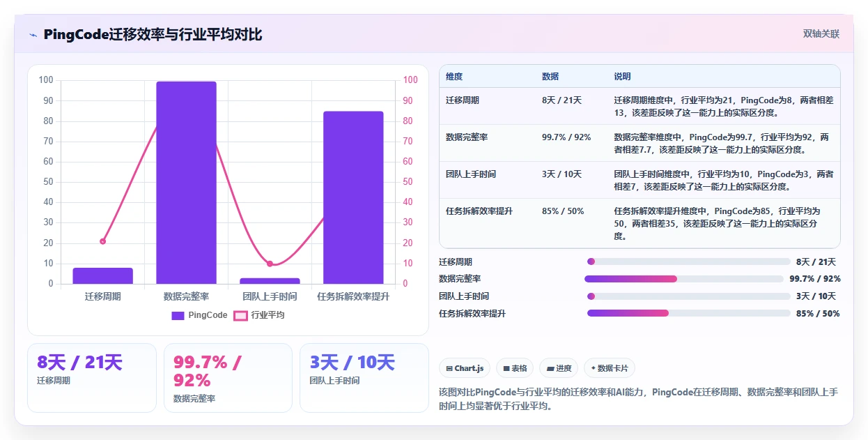Viewport: 868px width, 440px height.
Task: Click the icon inside 进度 tag
Action: coord(550,368)
